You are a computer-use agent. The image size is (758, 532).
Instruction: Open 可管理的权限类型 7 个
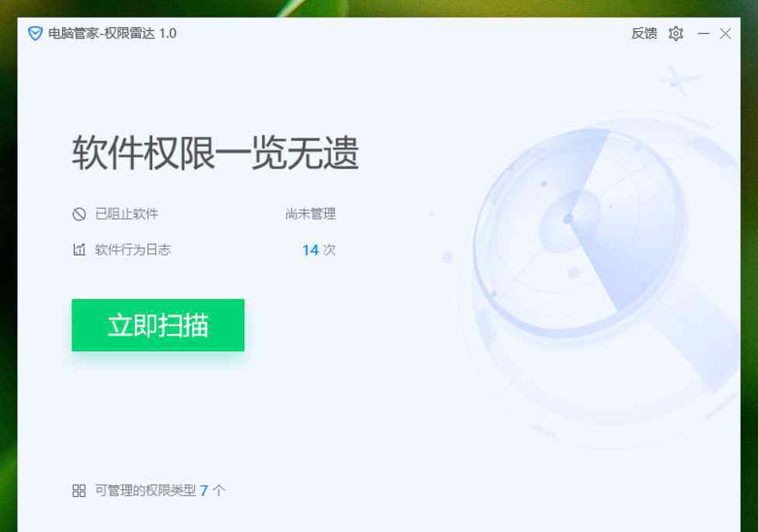[x=160, y=490]
